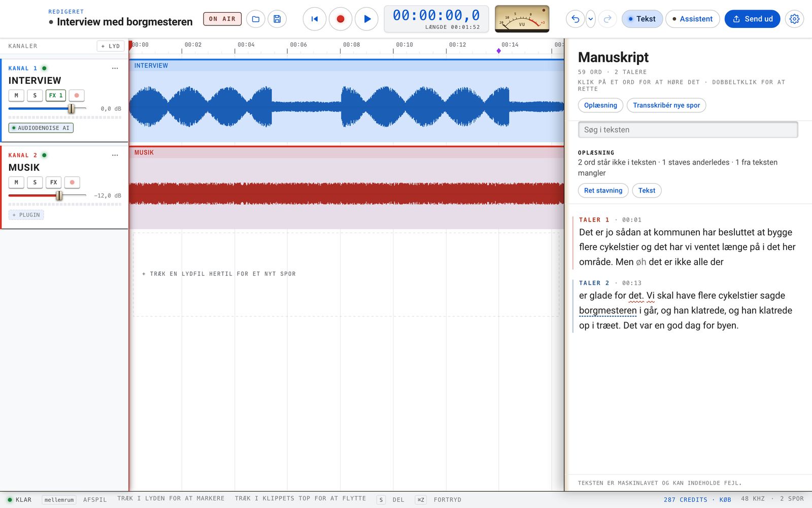This screenshot has width=812, height=508.
Task: Open settings with the gear icon
Action: click(794, 19)
